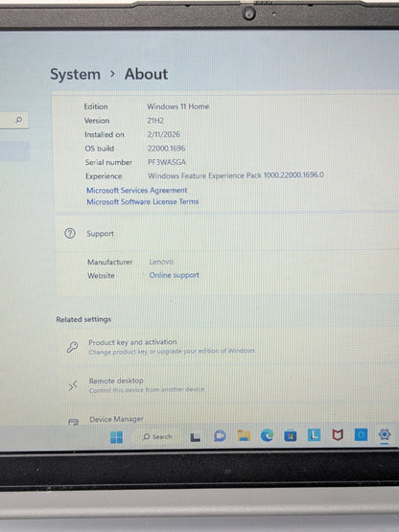Click the Settings gear in taskbar
The width and height of the screenshot is (399, 532).
(x=385, y=434)
